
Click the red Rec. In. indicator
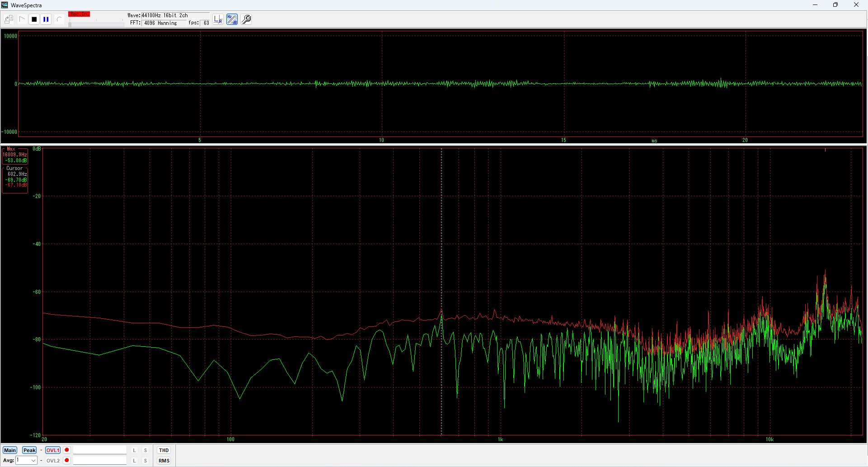pyautogui.click(x=79, y=14)
